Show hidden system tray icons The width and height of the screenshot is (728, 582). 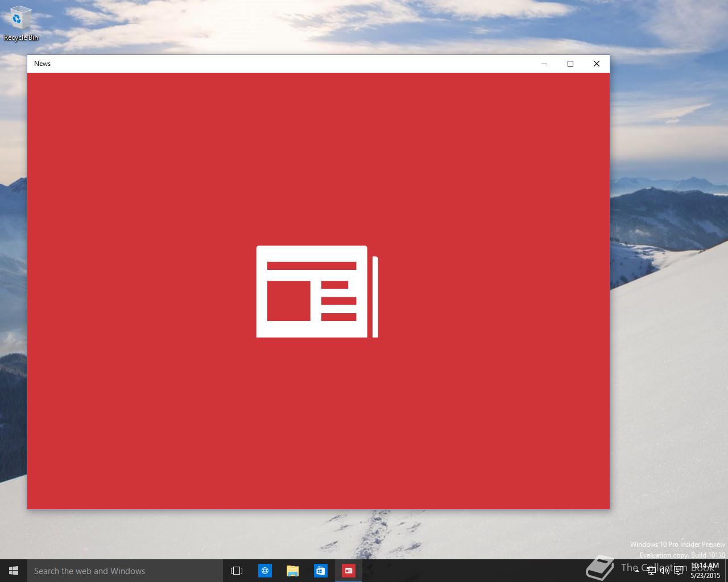click(636, 571)
